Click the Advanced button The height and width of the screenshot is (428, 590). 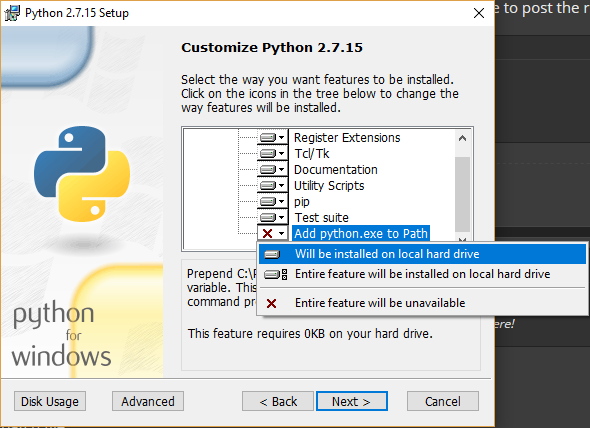pos(148,401)
